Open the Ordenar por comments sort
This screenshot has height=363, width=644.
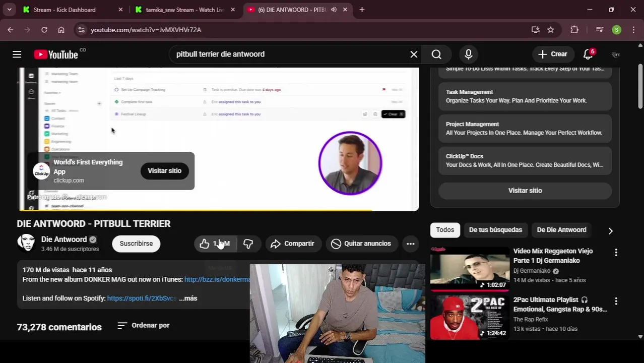tap(144, 326)
